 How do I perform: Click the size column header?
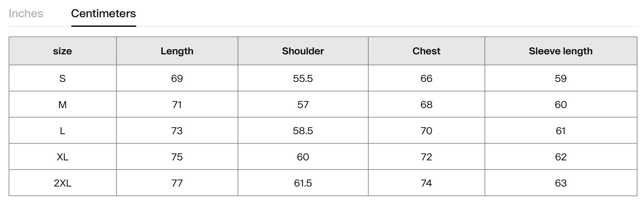click(x=62, y=51)
